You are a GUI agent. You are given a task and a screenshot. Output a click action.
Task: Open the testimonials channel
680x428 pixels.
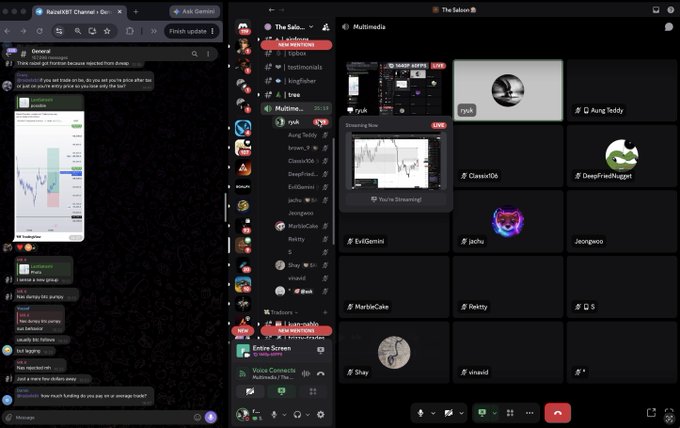coord(296,67)
